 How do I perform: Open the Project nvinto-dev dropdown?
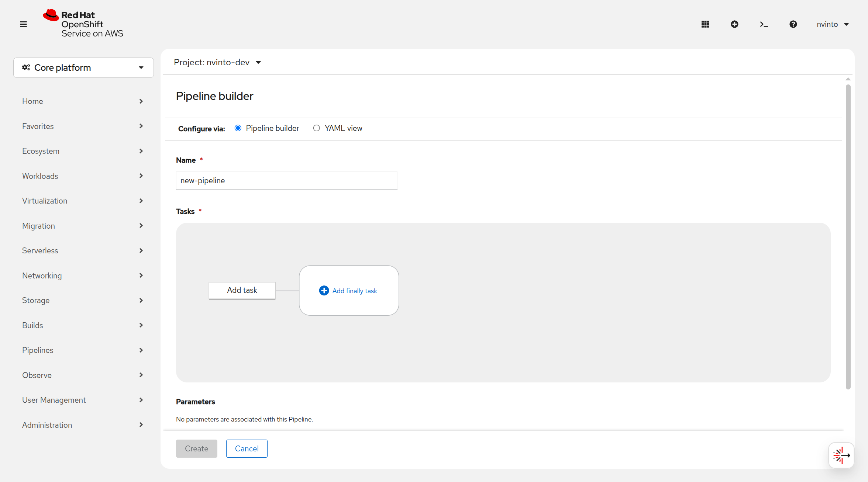(218, 62)
